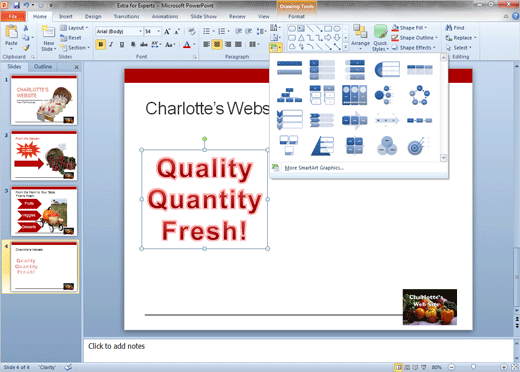The height and width of the screenshot is (372, 520).
Task: Switch to the Insert ribbon tab
Action: point(66,16)
